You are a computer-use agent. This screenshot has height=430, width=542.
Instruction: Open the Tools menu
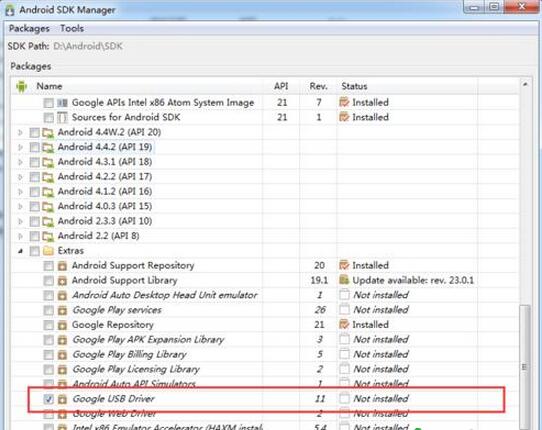coord(72,28)
